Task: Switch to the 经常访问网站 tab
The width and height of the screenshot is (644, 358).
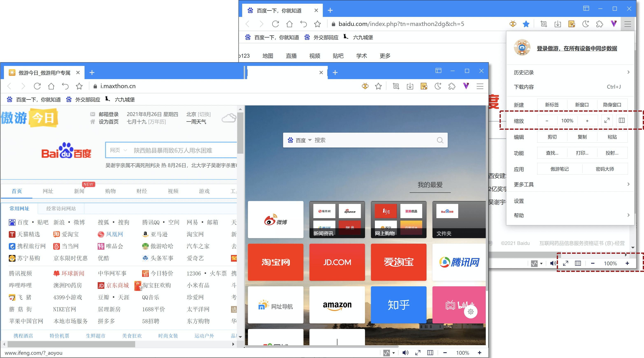Action: click(x=61, y=208)
